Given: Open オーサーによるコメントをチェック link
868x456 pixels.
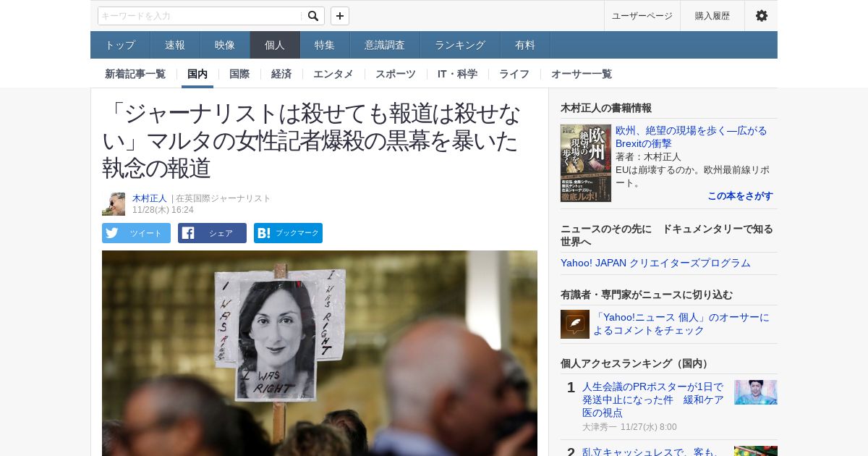Looking at the screenshot, I should coord(682,324).
